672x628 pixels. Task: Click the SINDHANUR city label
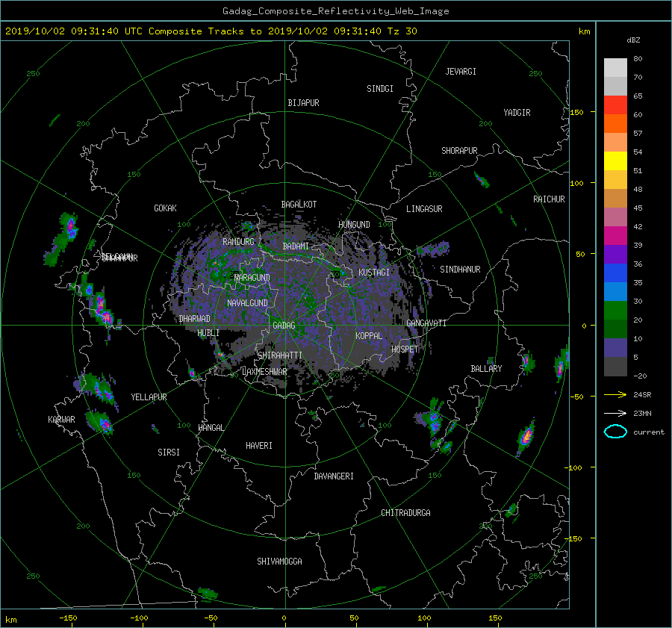coord(460,270)
